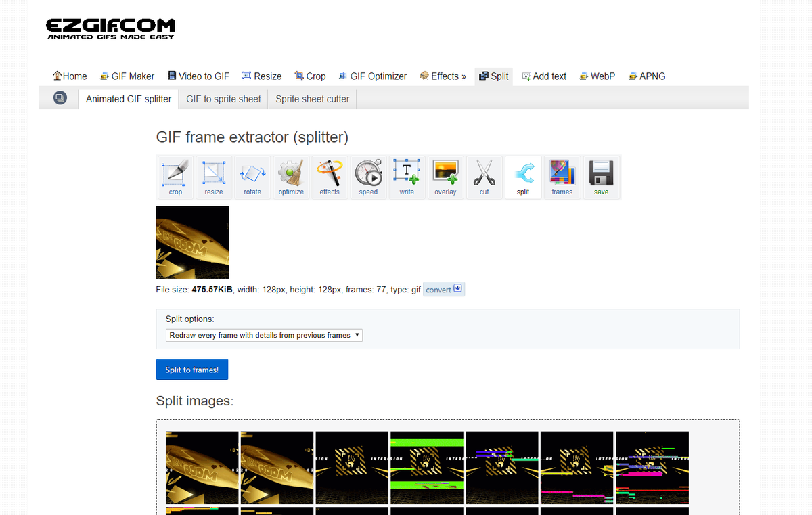Click the GIF frame extractor (splitter) heading
The height and width of the screenshot is (515, 812).
252,137
